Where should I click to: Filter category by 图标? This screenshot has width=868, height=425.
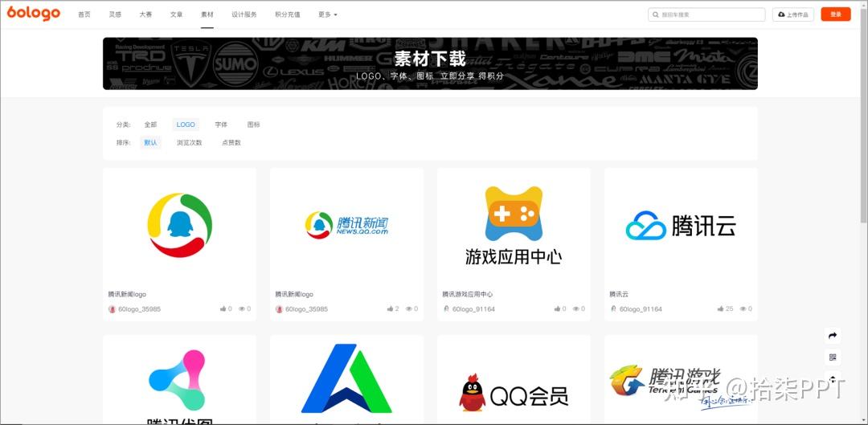253,125
